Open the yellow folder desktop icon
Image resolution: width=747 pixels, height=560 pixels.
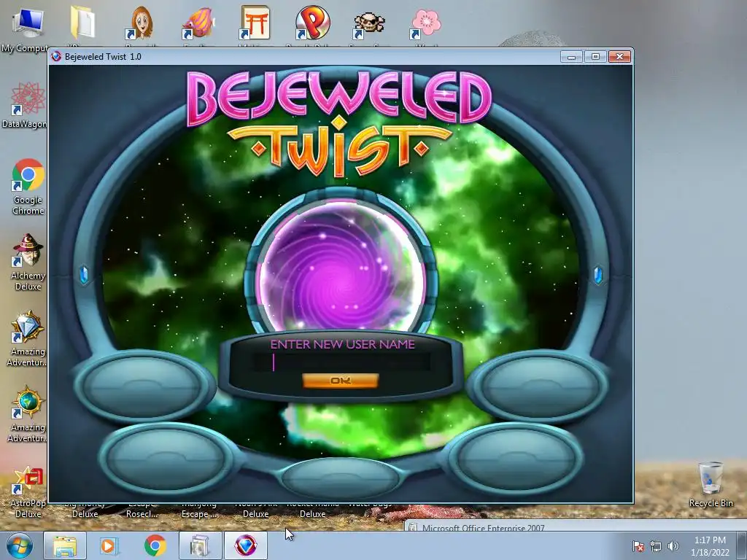pos(83,23)
